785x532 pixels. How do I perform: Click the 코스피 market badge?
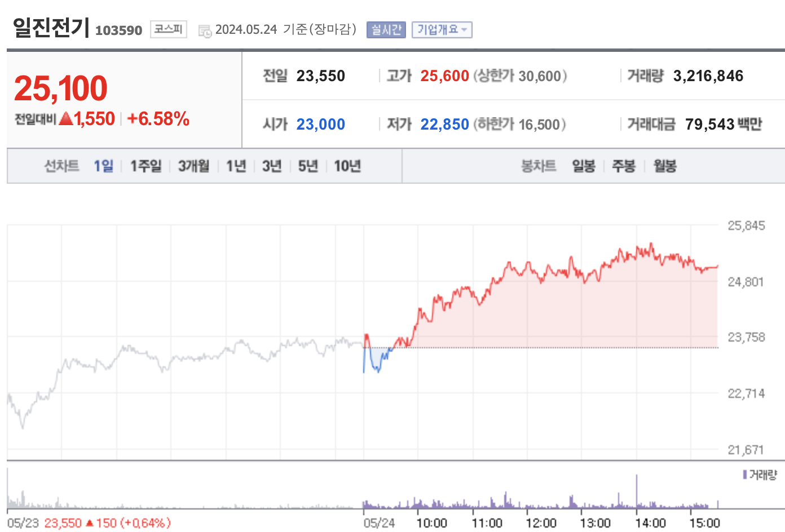coord(168,29)
